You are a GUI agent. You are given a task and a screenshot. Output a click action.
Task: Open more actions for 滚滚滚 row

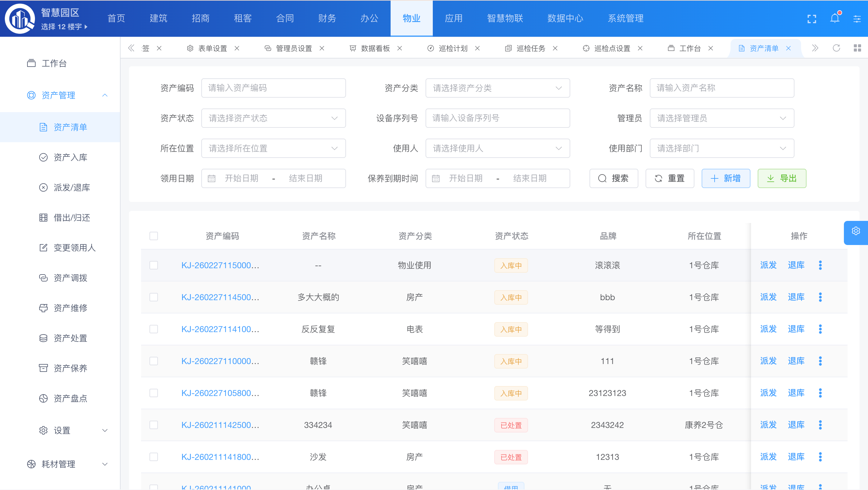pyautogui.click(x=820, y=265)
